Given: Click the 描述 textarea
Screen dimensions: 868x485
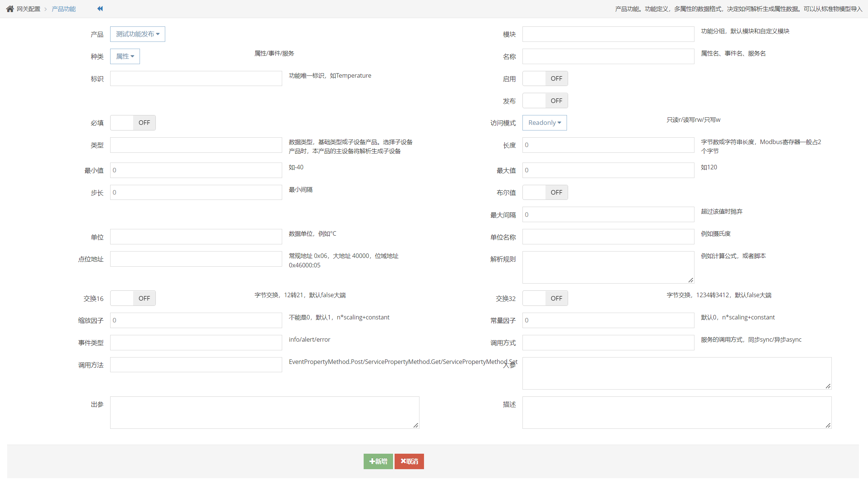Looking at the screenshot, I should click(676, 412).
